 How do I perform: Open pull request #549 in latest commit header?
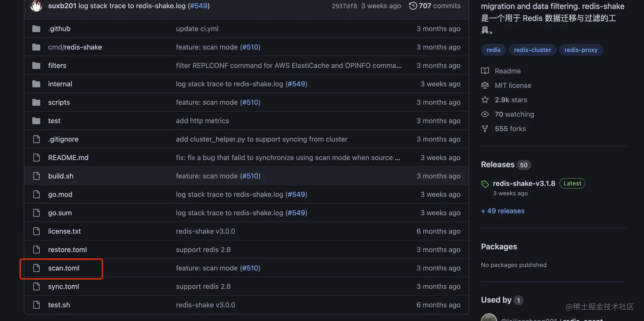198,6
